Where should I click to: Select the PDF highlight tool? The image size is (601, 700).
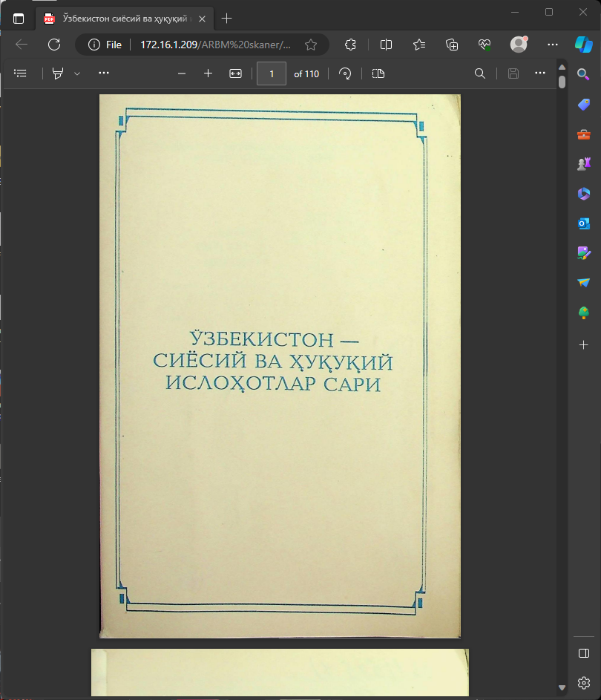(x=58, y=73)
